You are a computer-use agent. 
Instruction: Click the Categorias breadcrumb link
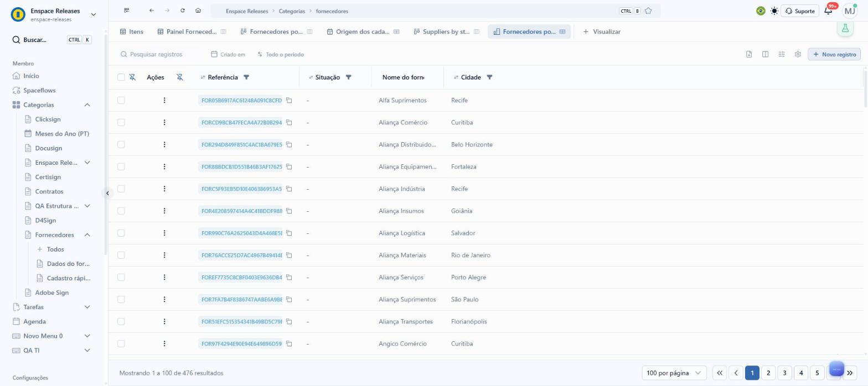pyautogui.click(x=292, y=11)
